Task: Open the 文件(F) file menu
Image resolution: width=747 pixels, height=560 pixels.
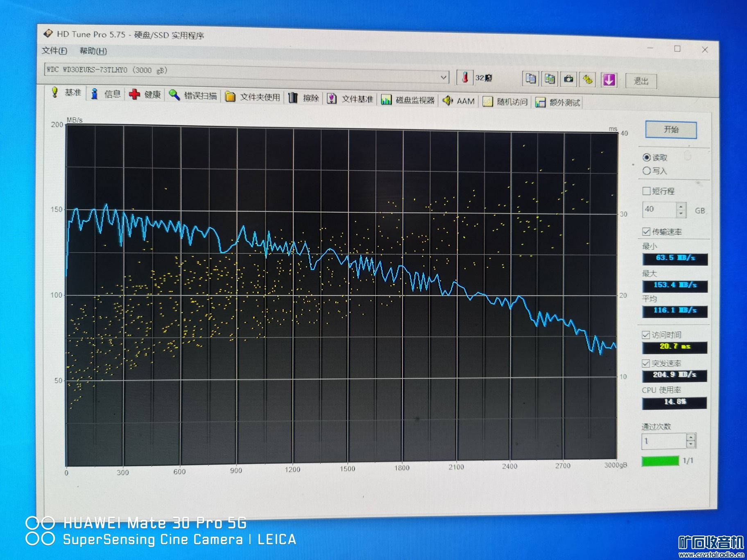Action: pos(54,51)
